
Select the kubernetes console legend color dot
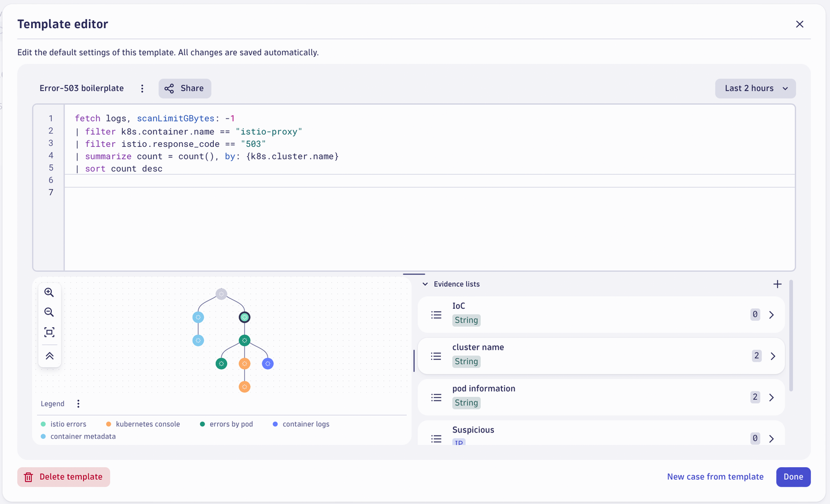[x=107, y=424]
